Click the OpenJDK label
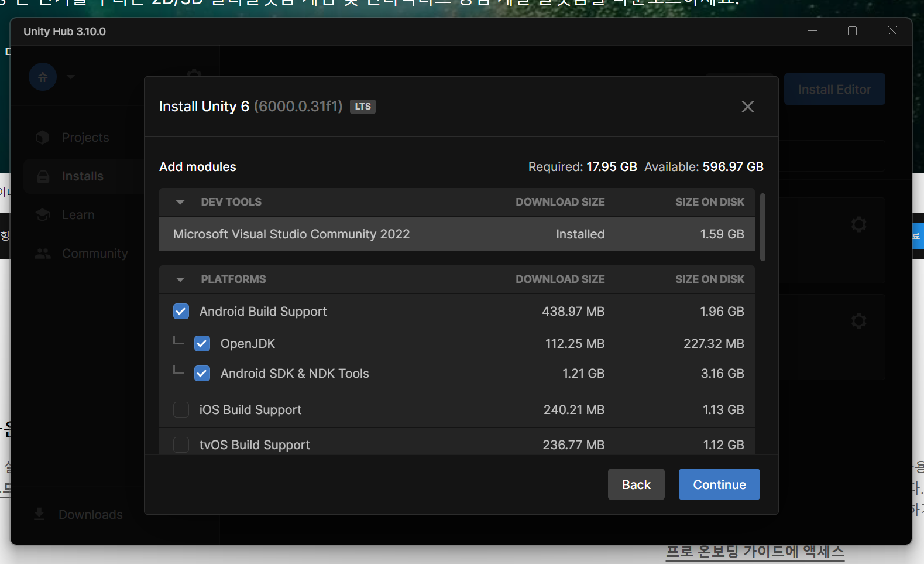The height and width of the screenshot is (564, 924). (248, 344)
